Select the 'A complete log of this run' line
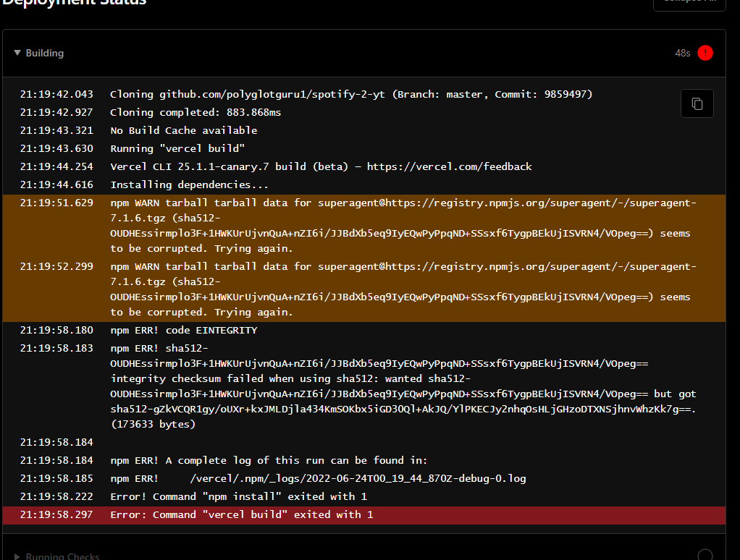Image resolution: width=740 pixels, height=560 pixels. pyautogui.click(x=269, y=460)
